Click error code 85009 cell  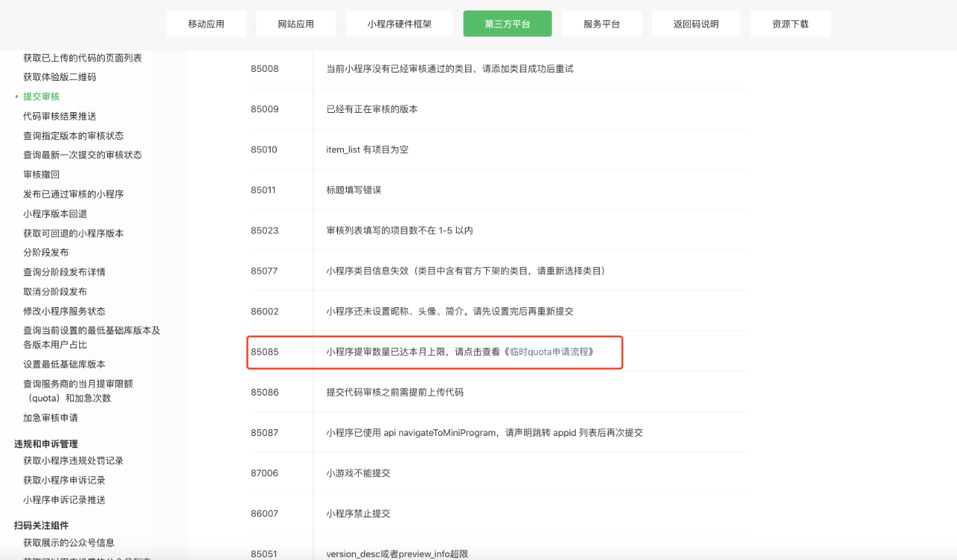(x=265, y=109)
